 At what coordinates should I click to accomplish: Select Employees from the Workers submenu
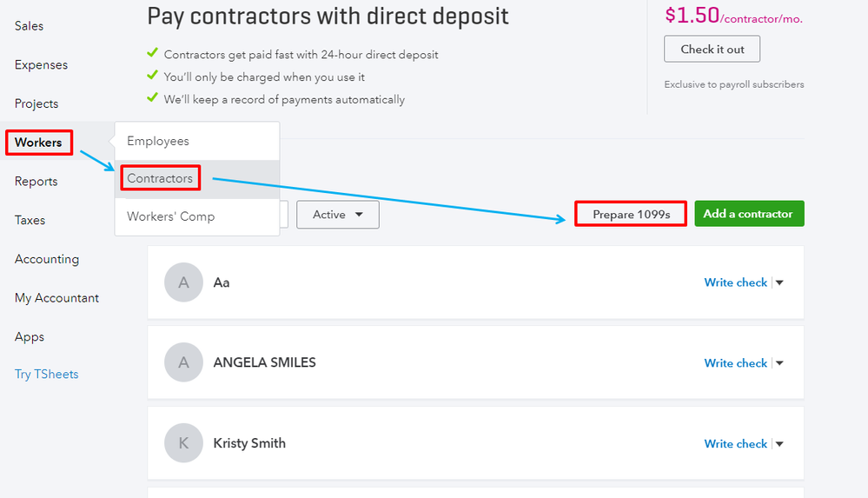point(158,141)
